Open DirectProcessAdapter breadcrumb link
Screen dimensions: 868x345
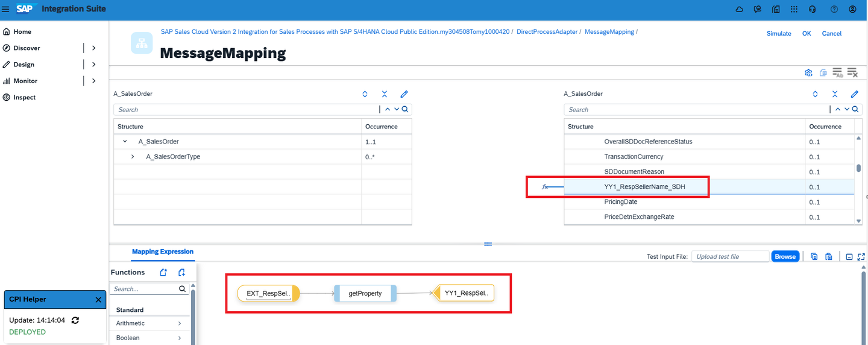(x=547, y=31)
